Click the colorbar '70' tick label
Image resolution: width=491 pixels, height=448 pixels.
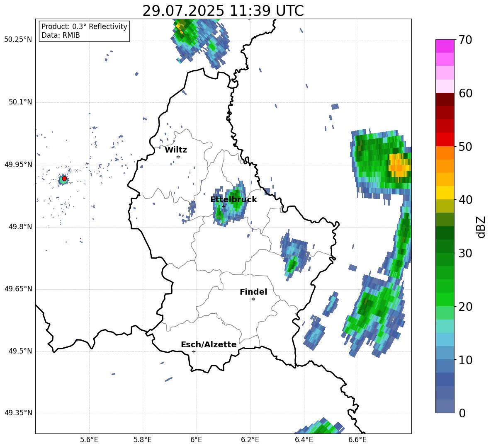(465, 40)
